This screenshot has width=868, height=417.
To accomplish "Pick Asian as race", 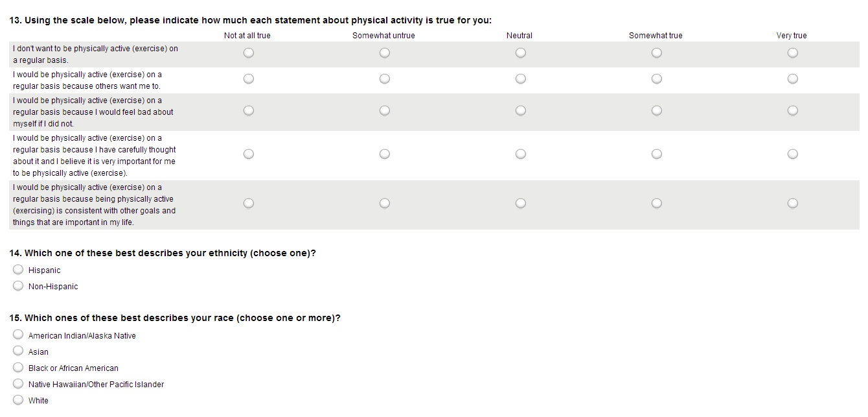I will pos(18,351).
